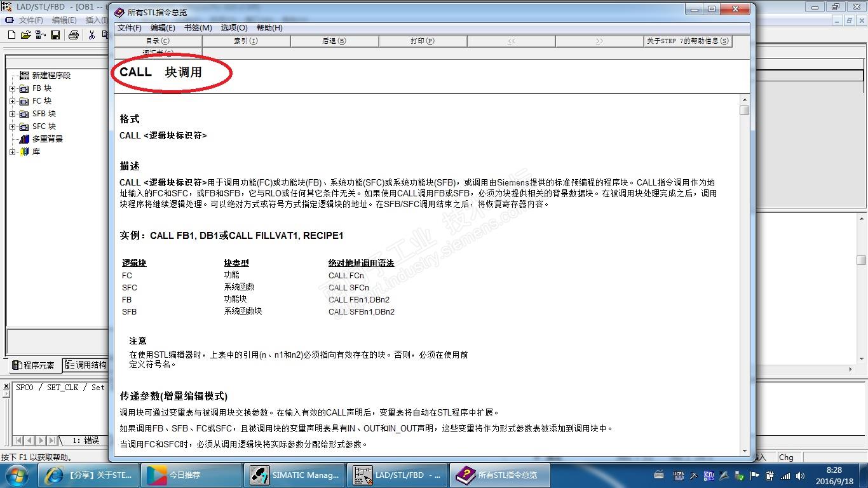Expand the FB 块 tree node
Viewport: 868px width, 488px height.
tap(12, 88)
